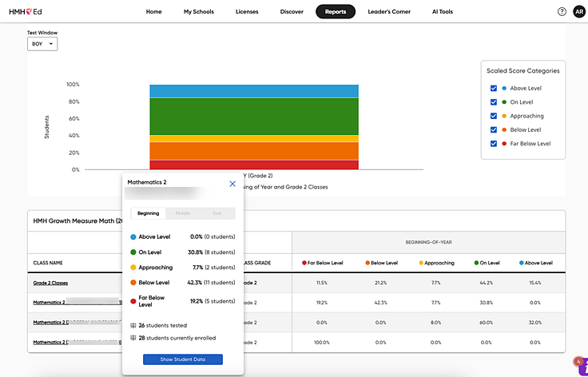
Task: Click the 19.2% (5 students) value in popup
Action: [x=212, y=301]
